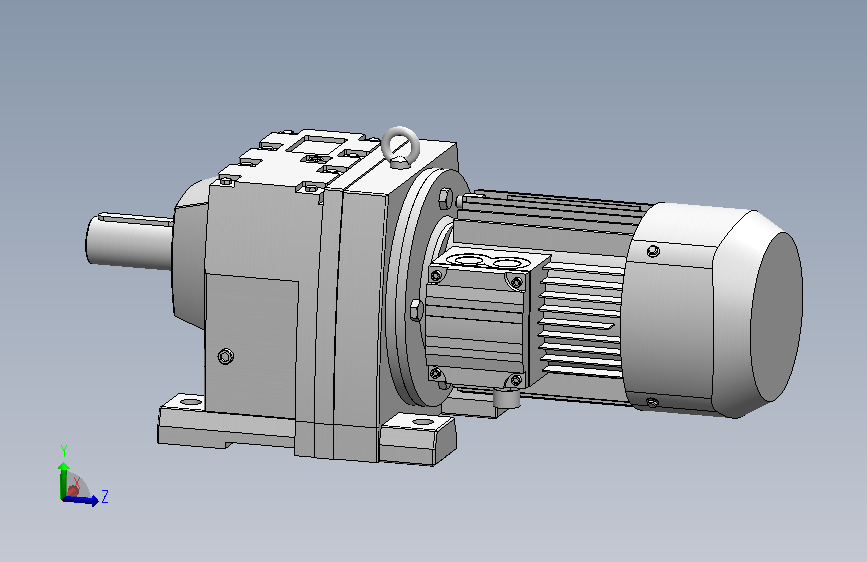Click the blue Z axis arrow on triad
867x562 pixels.
pos(82,500)
